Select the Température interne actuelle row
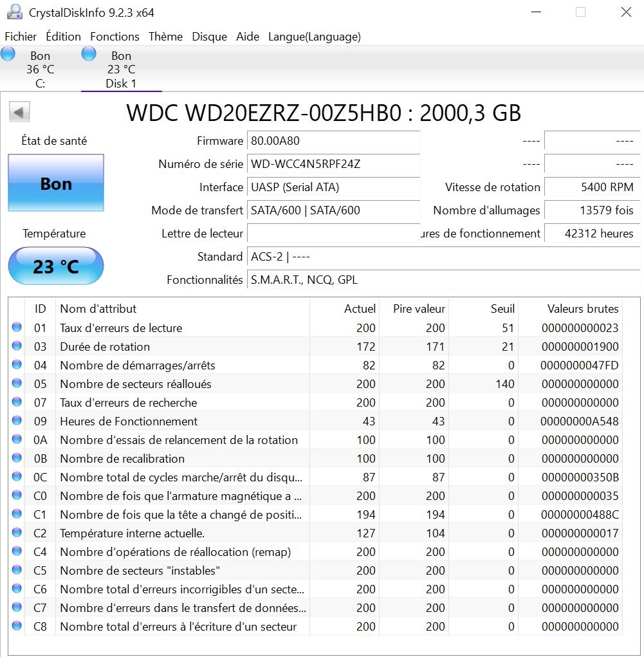 315,533
